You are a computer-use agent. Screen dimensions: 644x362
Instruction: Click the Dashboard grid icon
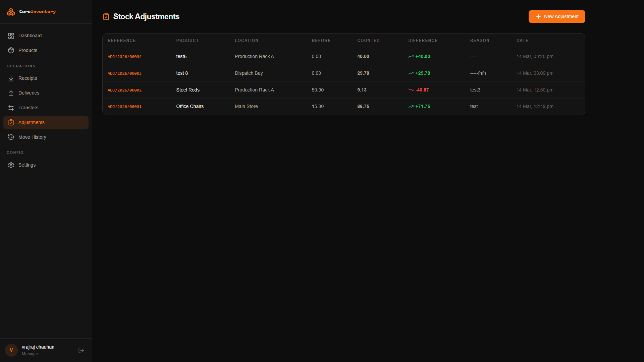[11, 36]
